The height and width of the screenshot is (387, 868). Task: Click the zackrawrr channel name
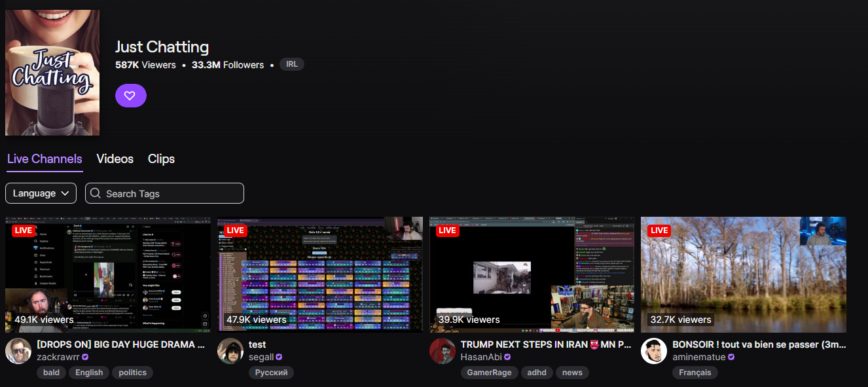pyautogui.click(x=58, y=357)
